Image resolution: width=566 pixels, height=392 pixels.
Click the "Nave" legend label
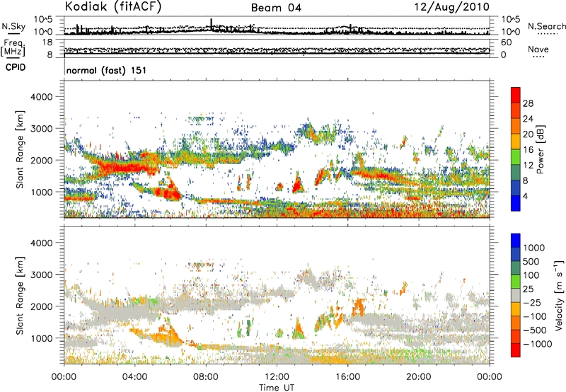coord(538,49)
